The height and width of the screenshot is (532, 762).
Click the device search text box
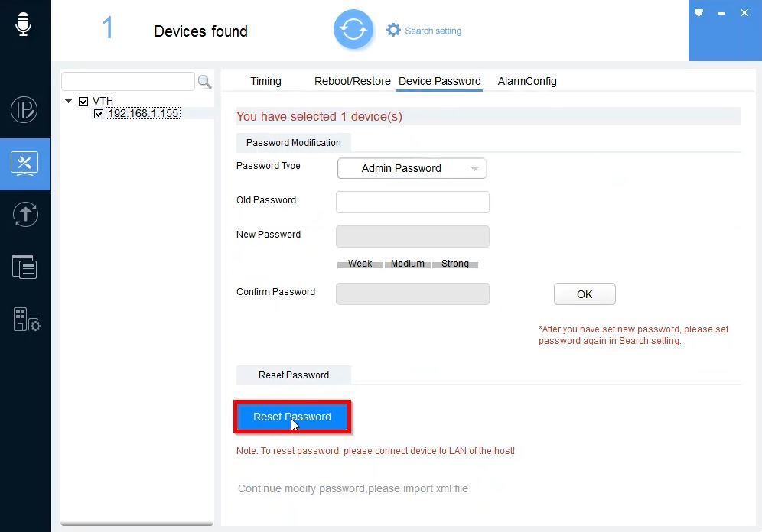[x=129, y=81]
